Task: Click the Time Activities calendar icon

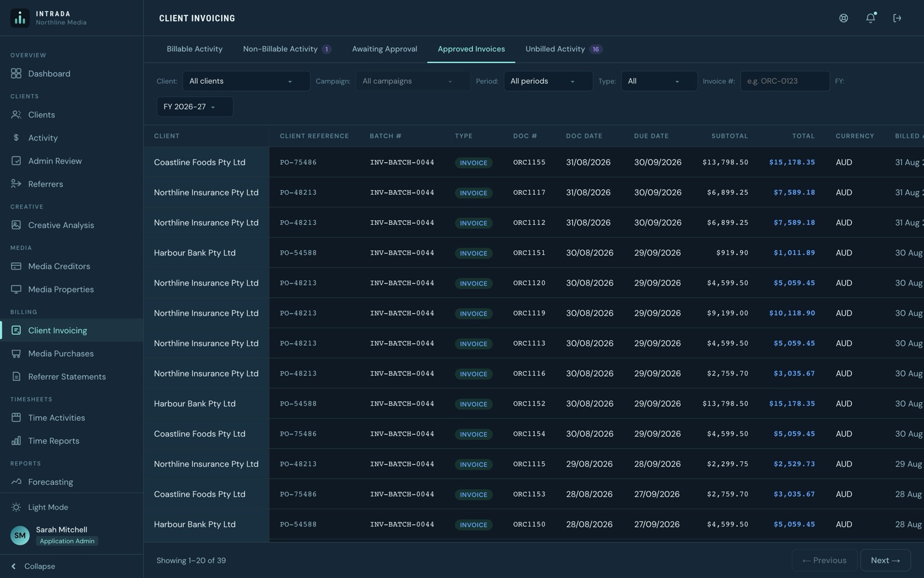Action: [x=16, y=417]
